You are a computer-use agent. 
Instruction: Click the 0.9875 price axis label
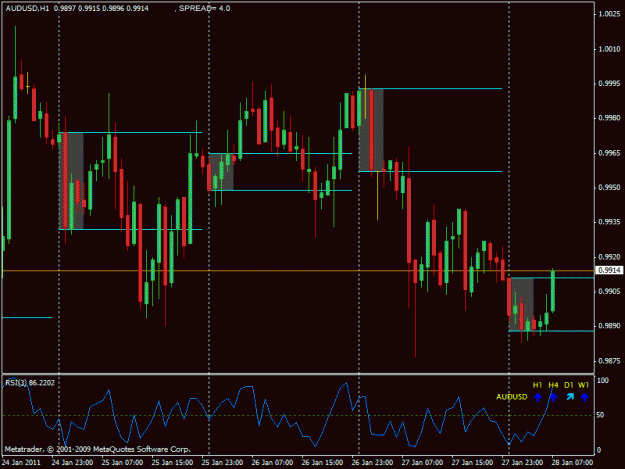point(609,361)
